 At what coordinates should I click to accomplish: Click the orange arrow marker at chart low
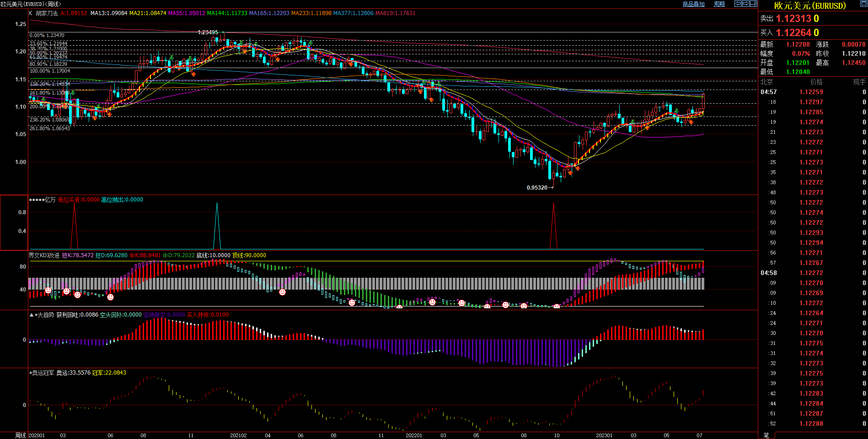pyautogui.click(x=570, y=173)
